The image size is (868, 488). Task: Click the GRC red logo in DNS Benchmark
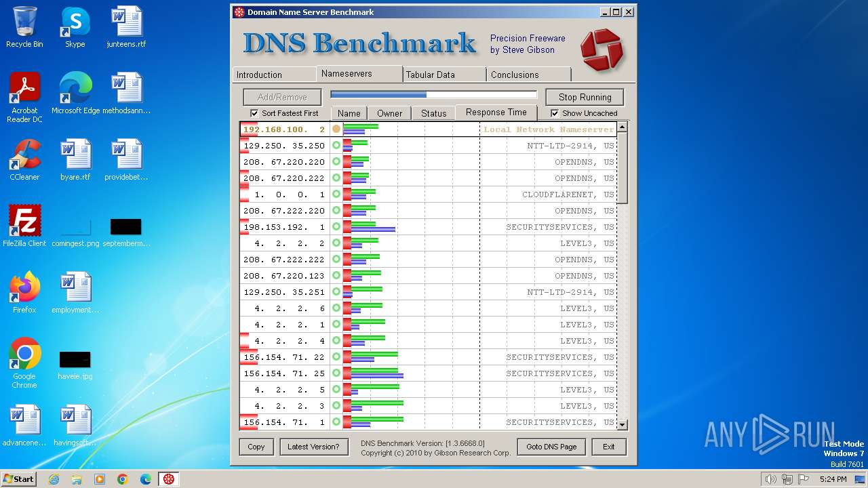point(601,49)
